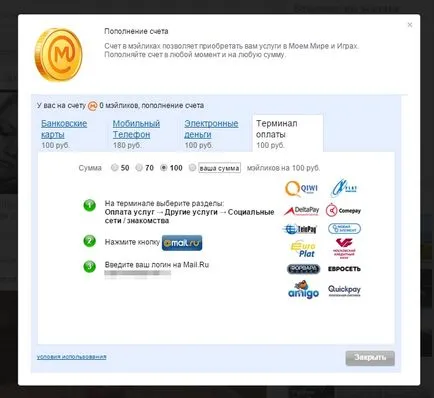The width and height of the screenshot is (434, 398).
Task: Select the DeltaPay logo
Action: coord(302,211)
